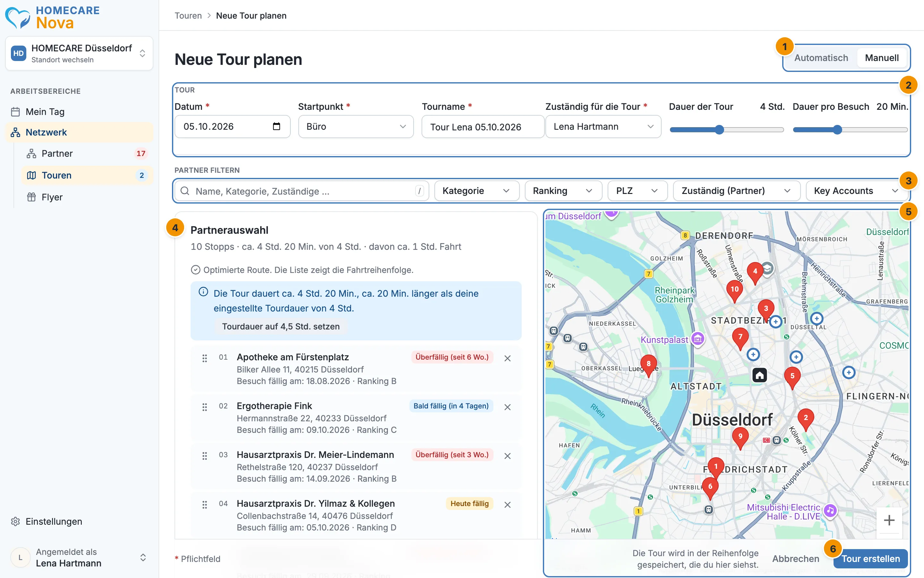Click the Dauer der Tour slider handle

(719, 130)
